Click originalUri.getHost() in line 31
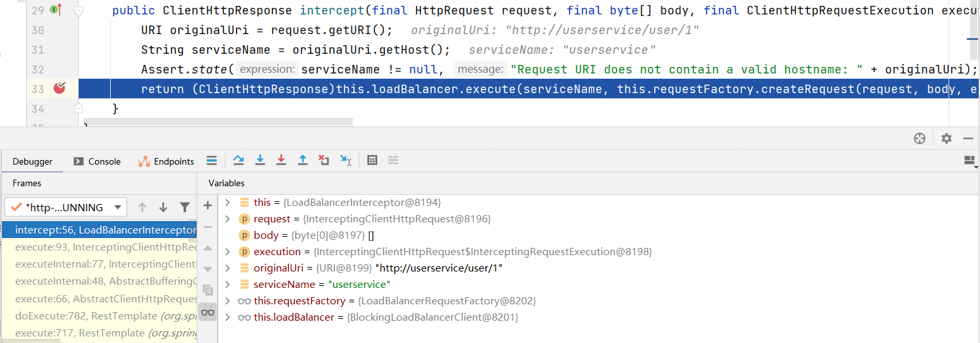Viewport: 980px width, 343px height. [372, 50]
